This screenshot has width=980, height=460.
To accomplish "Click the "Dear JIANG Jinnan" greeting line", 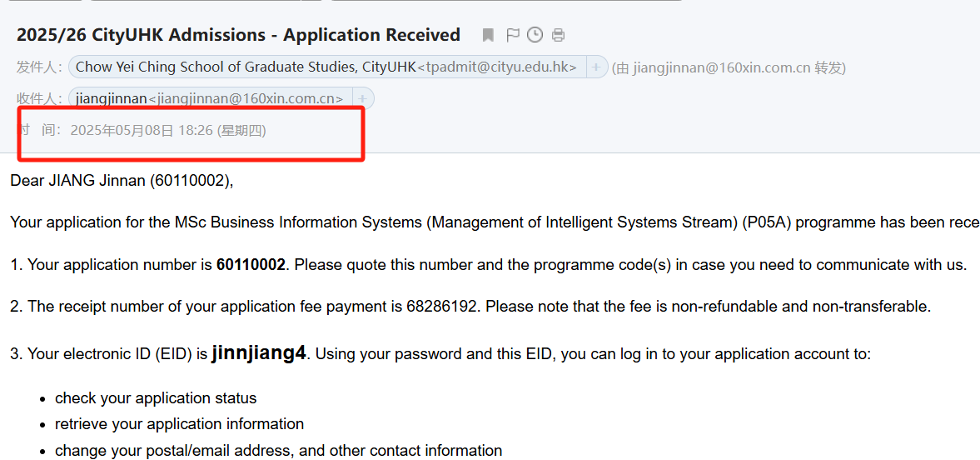I will pyautogui.click(x=122, y=181).
